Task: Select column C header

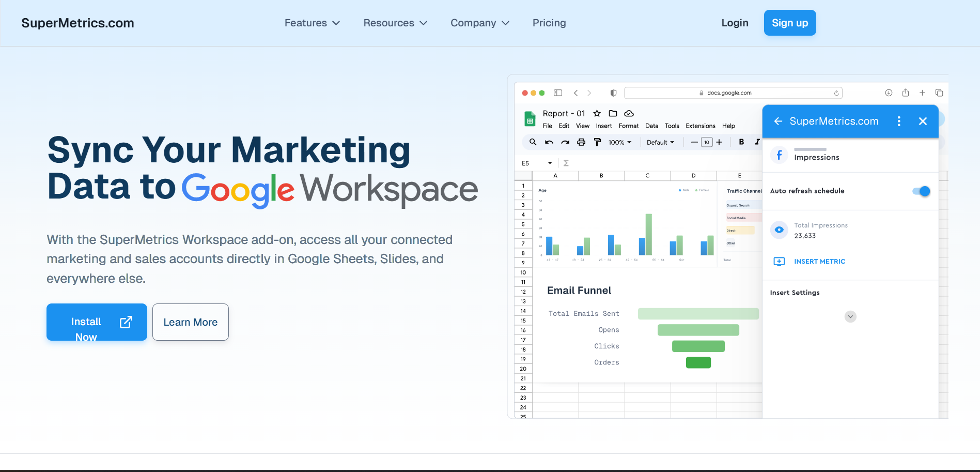Action: point(647,176)
